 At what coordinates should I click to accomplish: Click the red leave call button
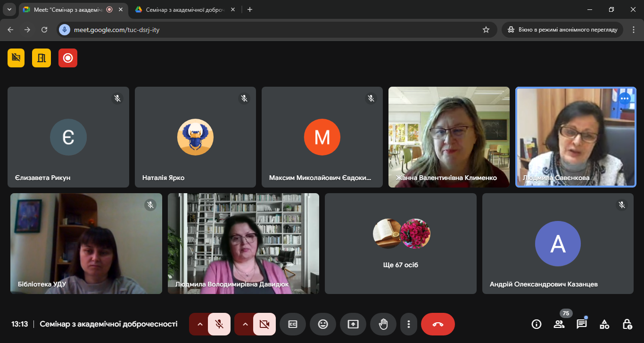438,324
